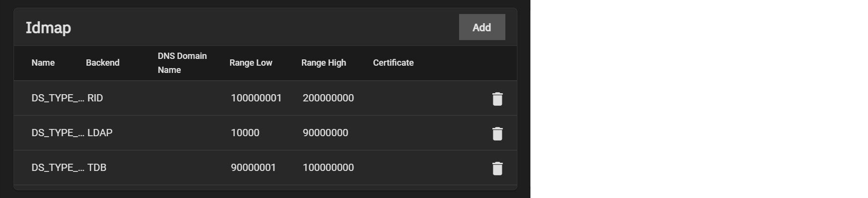Sort by the Name column header
This screenshot has height=198, width=868.
click(x=43, y=63)
